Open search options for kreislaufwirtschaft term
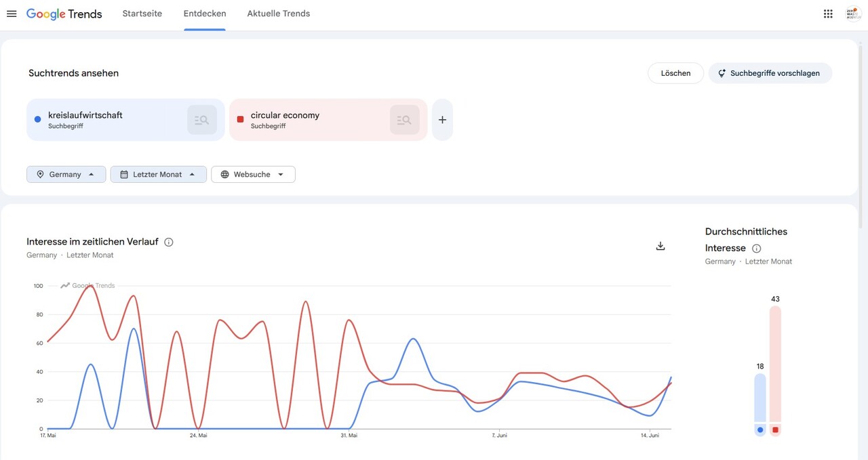Image resolution: width=868 pixels, height=460 pixels. (202, 120)
